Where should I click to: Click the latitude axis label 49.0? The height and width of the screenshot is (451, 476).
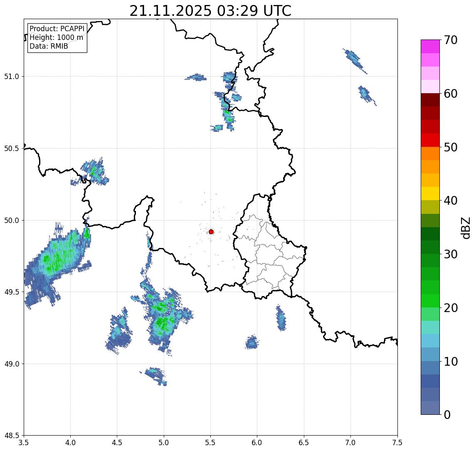click(x=11, y=364)
